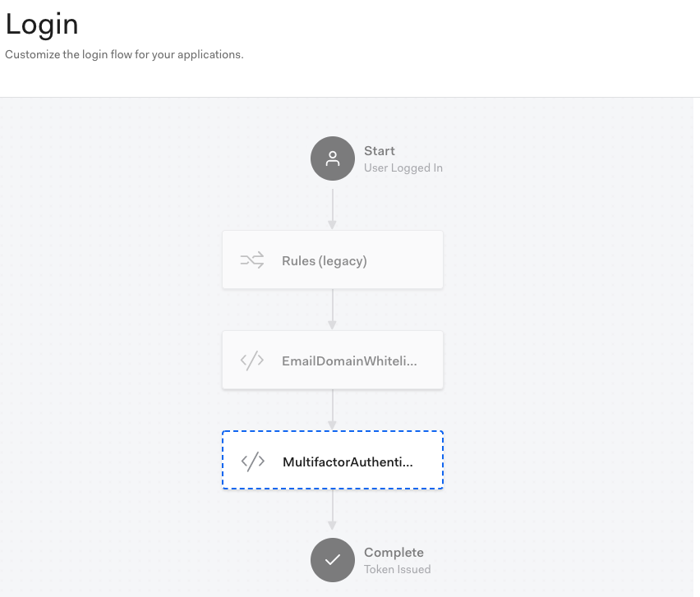The image size is (700, 597).
Task: Open the EmailDomainWhiteli action node
Action: 332,360
